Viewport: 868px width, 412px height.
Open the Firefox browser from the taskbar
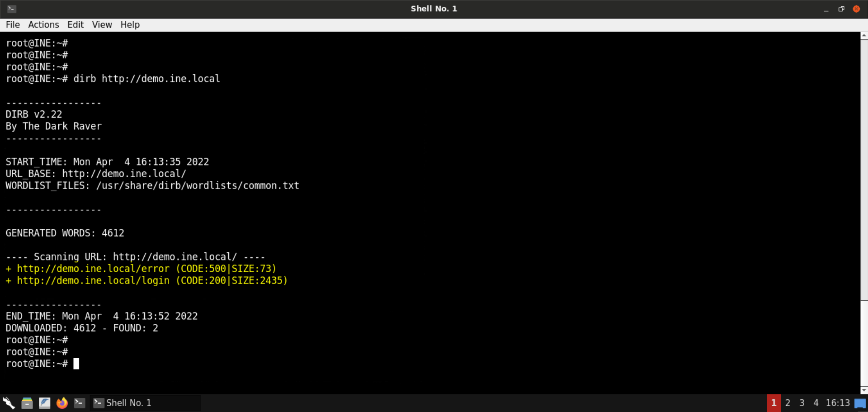point(62,403)
